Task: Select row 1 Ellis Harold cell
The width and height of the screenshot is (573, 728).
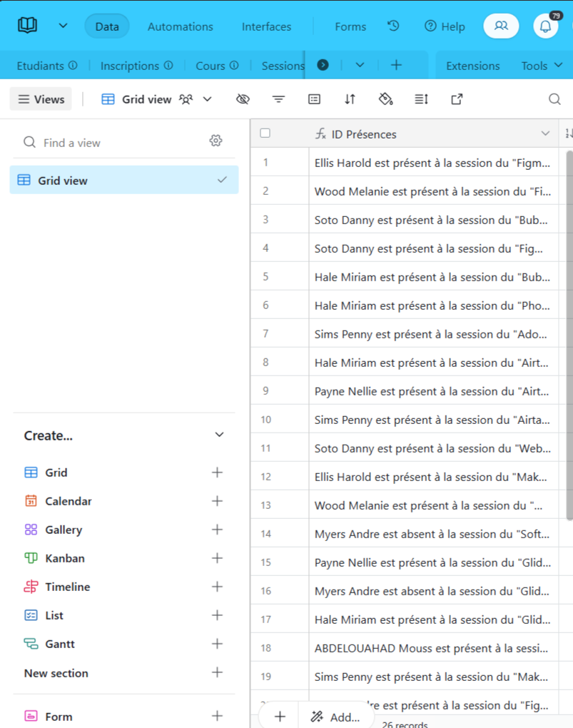Action: pos(434,163)
